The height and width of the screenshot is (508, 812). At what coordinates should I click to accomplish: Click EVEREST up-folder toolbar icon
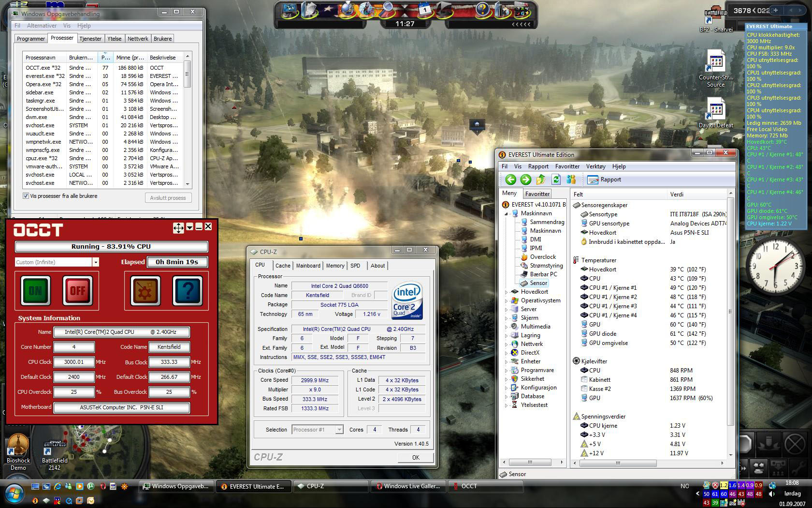tap(540, 179)
